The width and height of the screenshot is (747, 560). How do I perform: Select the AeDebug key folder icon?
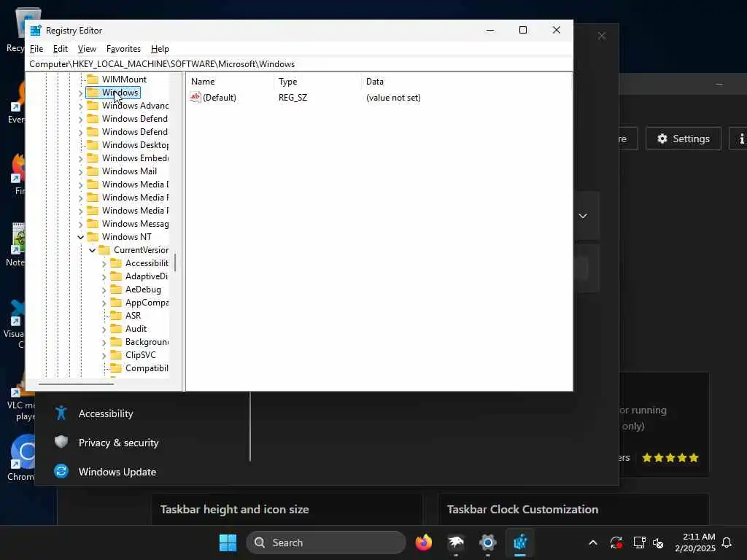pyautogui.click(x=116, y=289)
